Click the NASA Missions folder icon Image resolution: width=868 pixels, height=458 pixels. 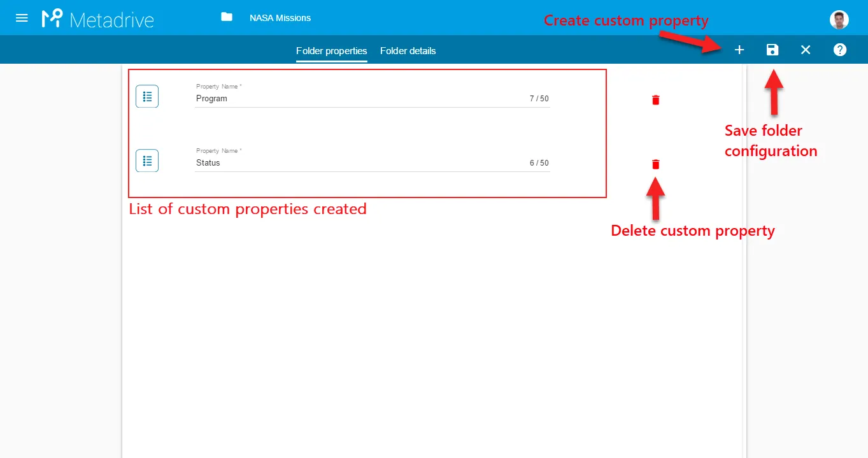(227, 17)
